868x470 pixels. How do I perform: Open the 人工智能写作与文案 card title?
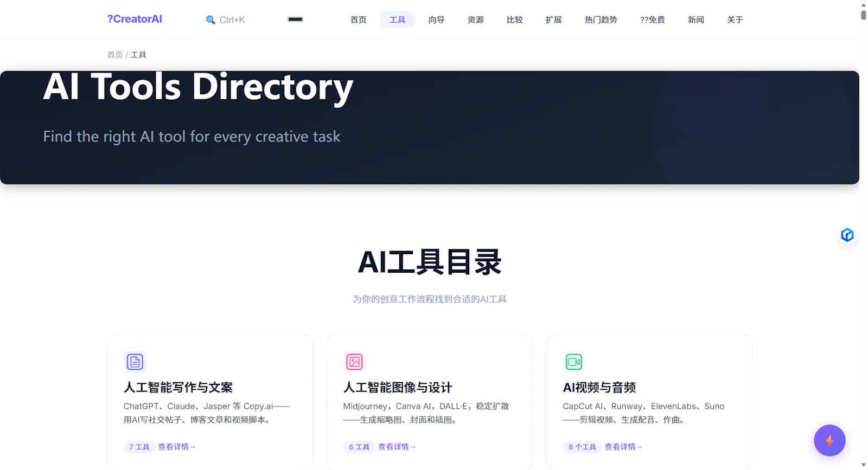(x=178, y=387)
